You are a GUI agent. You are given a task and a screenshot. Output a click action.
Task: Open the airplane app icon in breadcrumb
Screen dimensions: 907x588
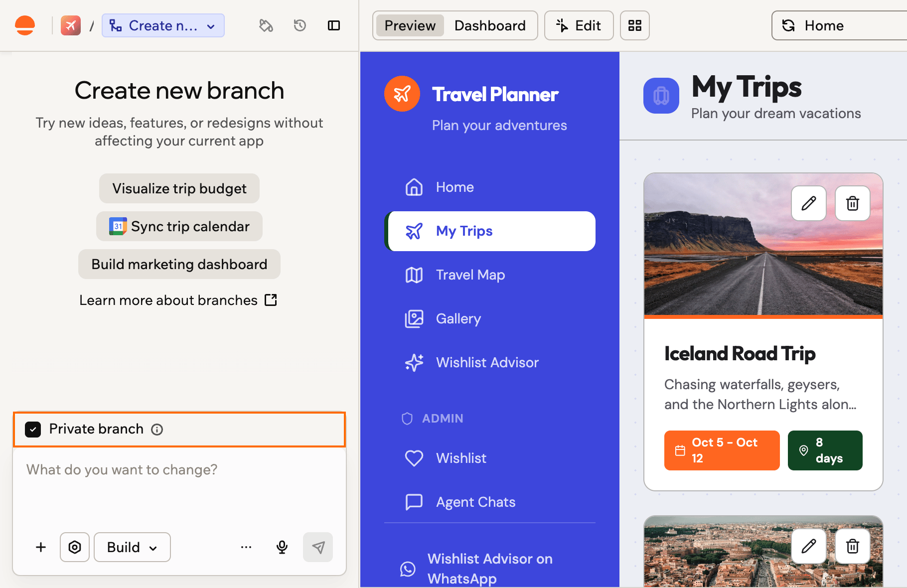71,25
